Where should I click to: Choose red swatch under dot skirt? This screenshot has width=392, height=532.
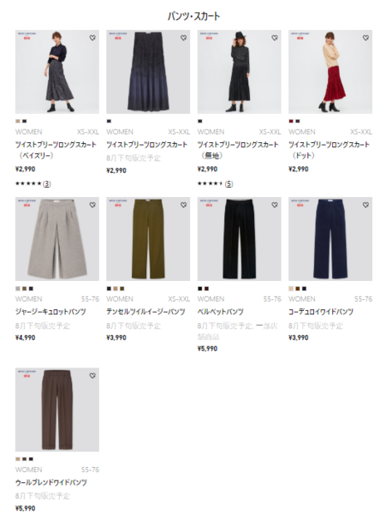point(291,121)
